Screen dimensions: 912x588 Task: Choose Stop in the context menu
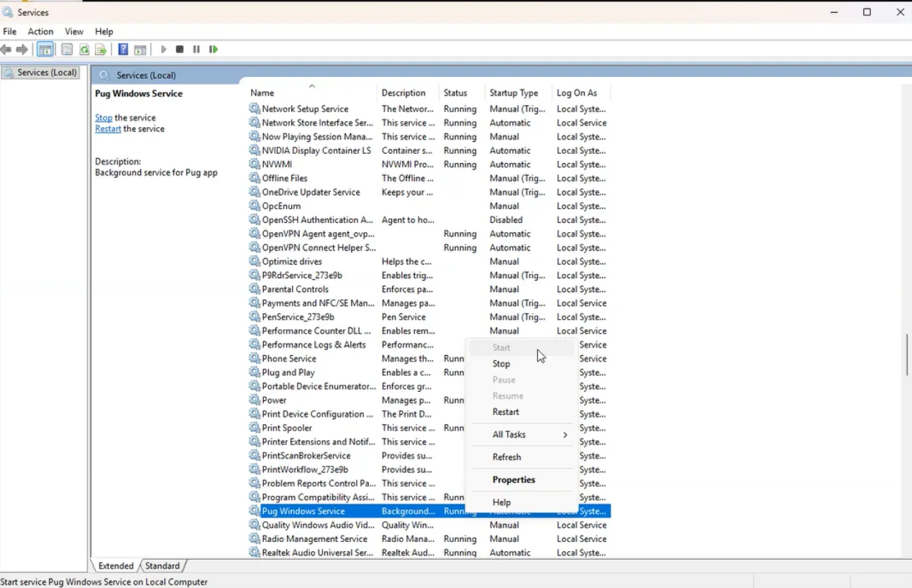522,364
